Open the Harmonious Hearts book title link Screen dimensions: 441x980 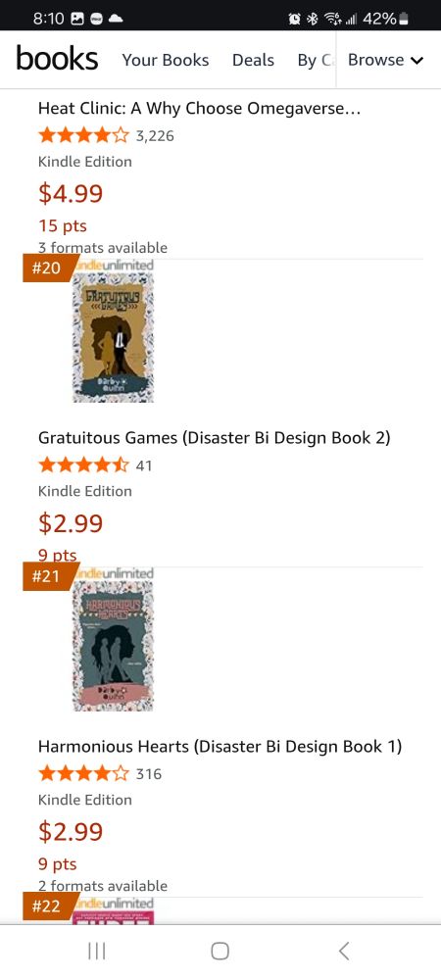click(220, 746)
